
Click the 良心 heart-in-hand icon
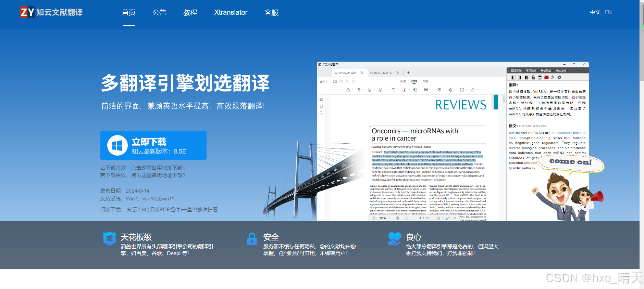tap(394, 239)
